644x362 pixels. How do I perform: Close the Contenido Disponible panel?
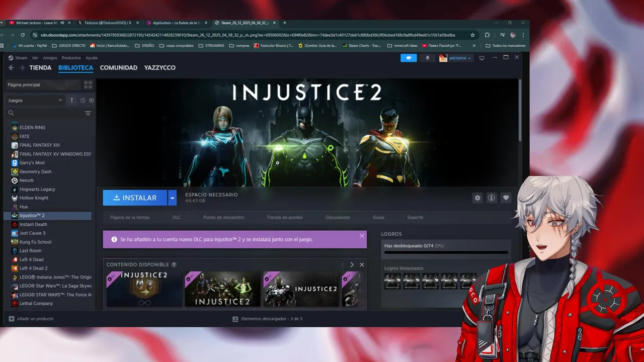coord(362,264)
